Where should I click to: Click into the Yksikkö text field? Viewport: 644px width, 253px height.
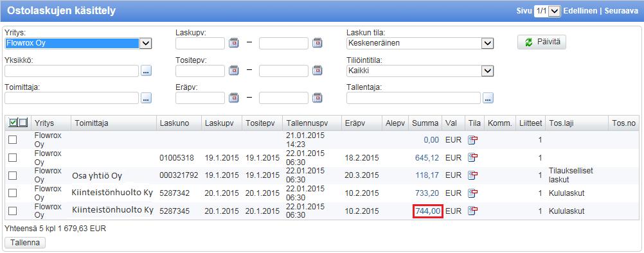72,71
